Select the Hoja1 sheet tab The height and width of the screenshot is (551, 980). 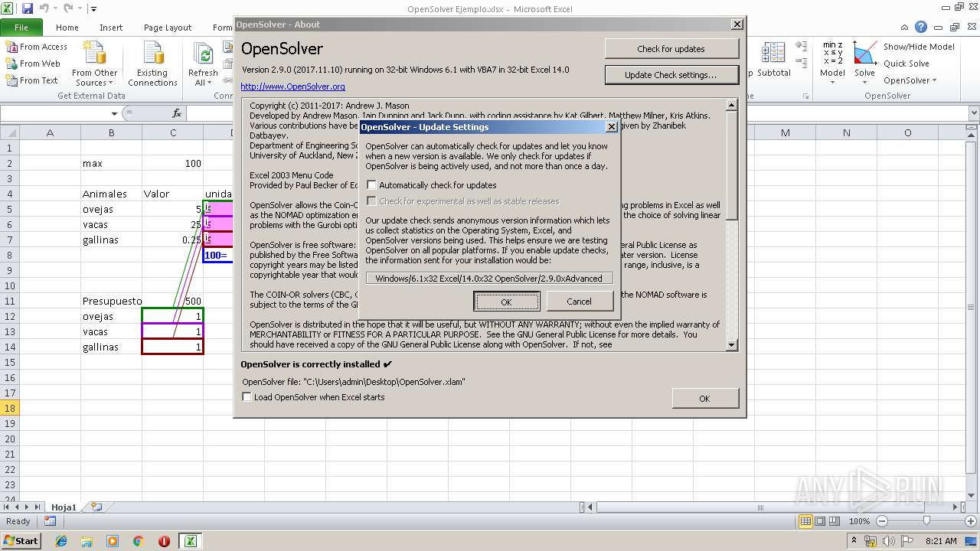coord(64,507)
